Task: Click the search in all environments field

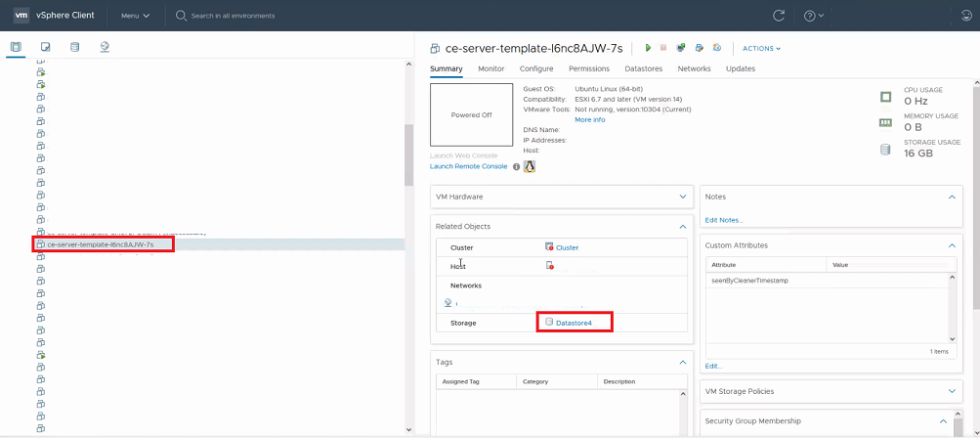Action: (233, 16)
